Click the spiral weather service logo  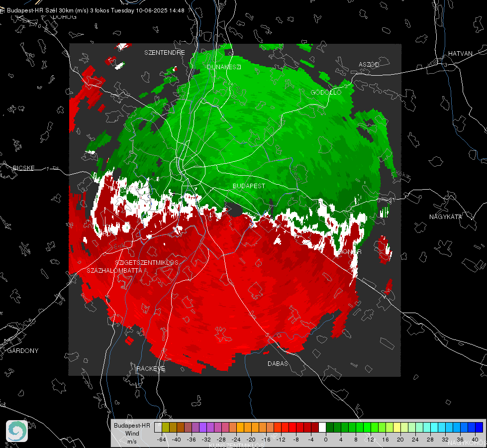click(x=17, y=431)
